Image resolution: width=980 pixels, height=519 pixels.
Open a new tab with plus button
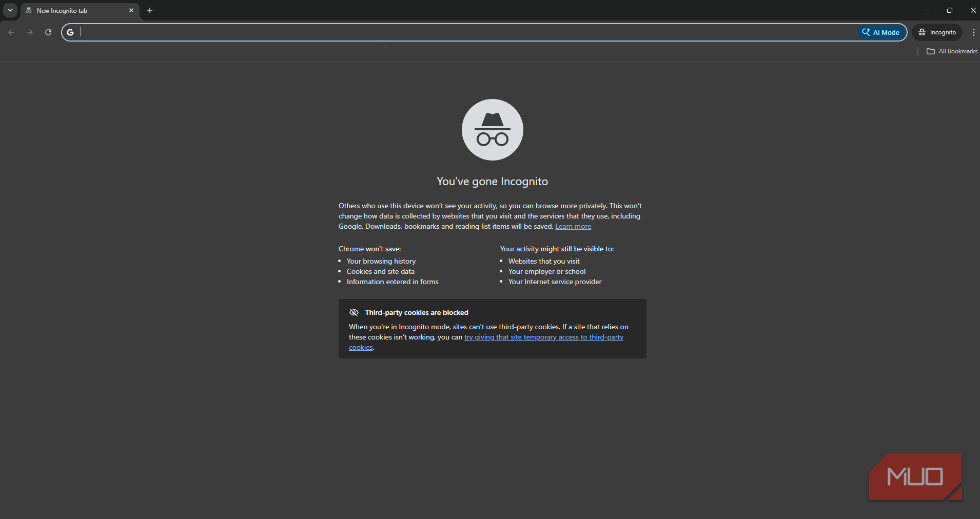click(150, 10)
